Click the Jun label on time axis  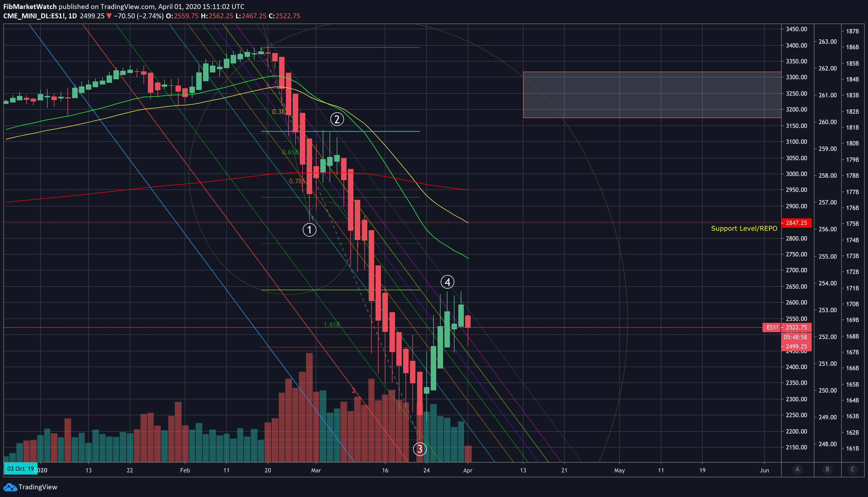(x=764, y=470)
